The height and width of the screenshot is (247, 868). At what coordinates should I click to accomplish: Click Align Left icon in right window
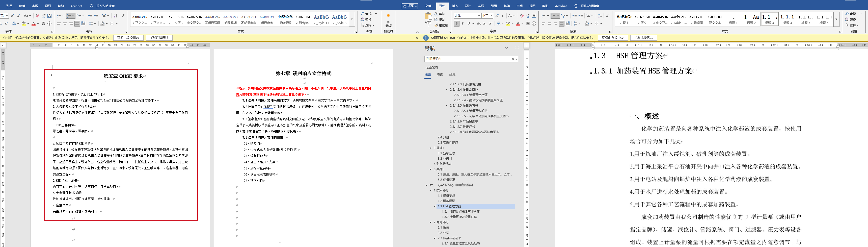point(543,24)
